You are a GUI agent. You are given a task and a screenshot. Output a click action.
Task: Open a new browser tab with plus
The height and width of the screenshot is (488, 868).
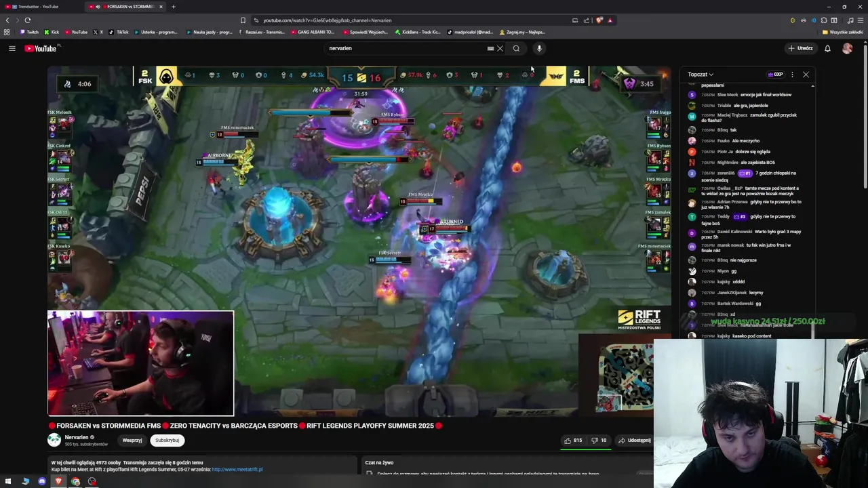(173, 7)
